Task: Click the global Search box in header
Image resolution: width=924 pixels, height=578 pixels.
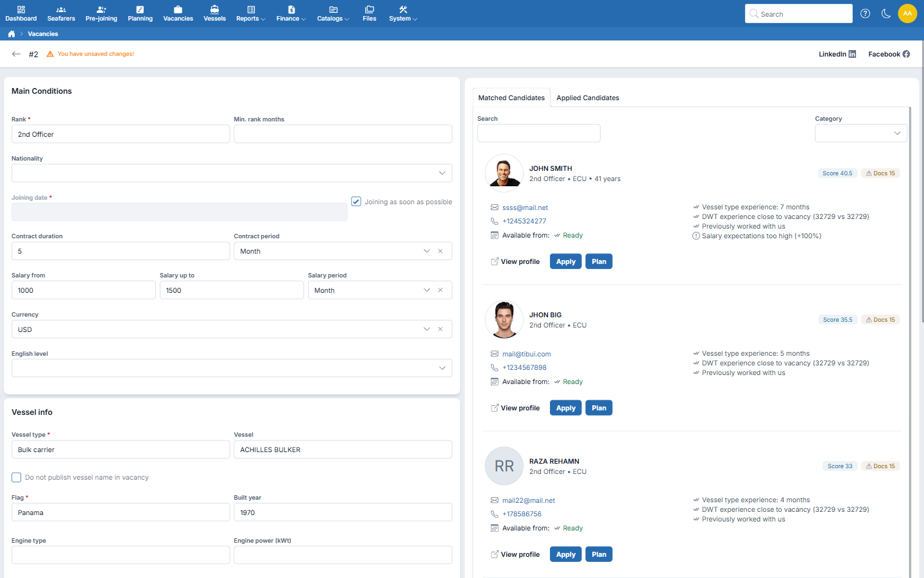Action: pyautogui.click(x=799, y=13)
